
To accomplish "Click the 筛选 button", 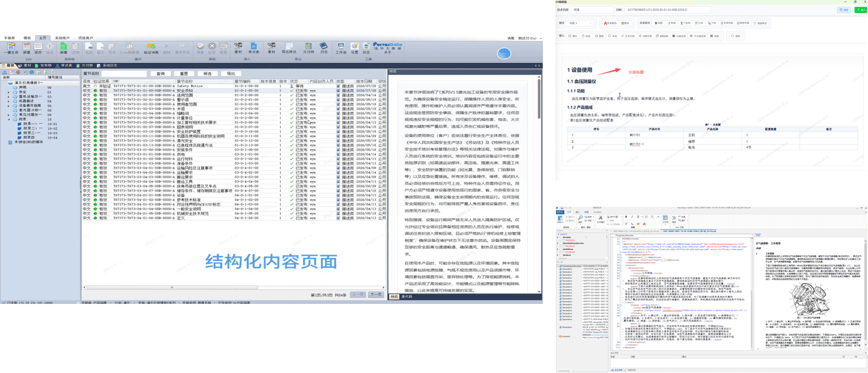I will click(208, 74).
